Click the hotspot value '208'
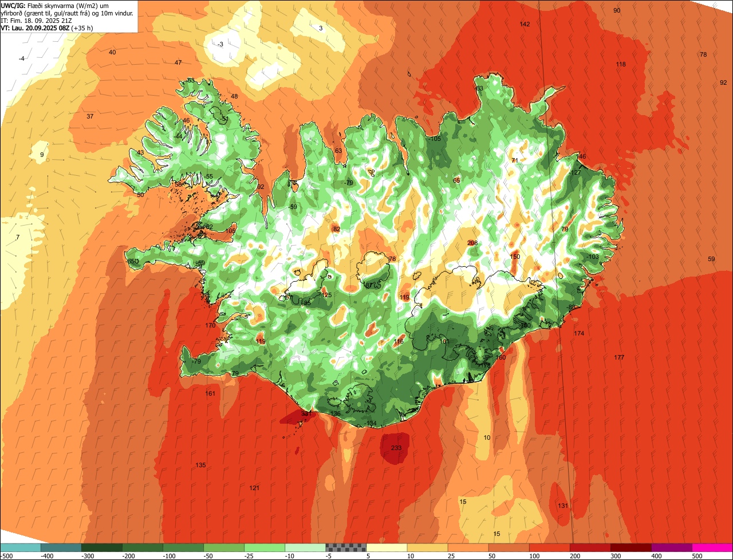This screenshot has width=733, height=560. 472,243
